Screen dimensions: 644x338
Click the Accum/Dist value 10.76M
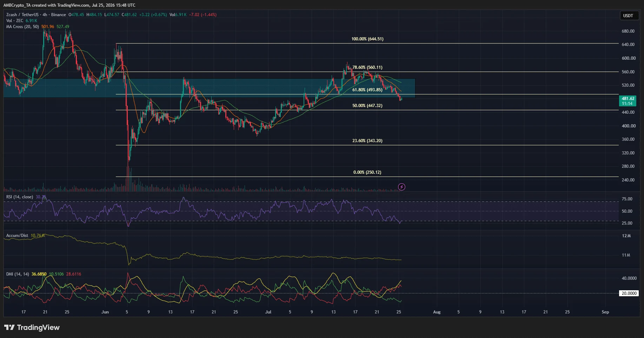38,236
